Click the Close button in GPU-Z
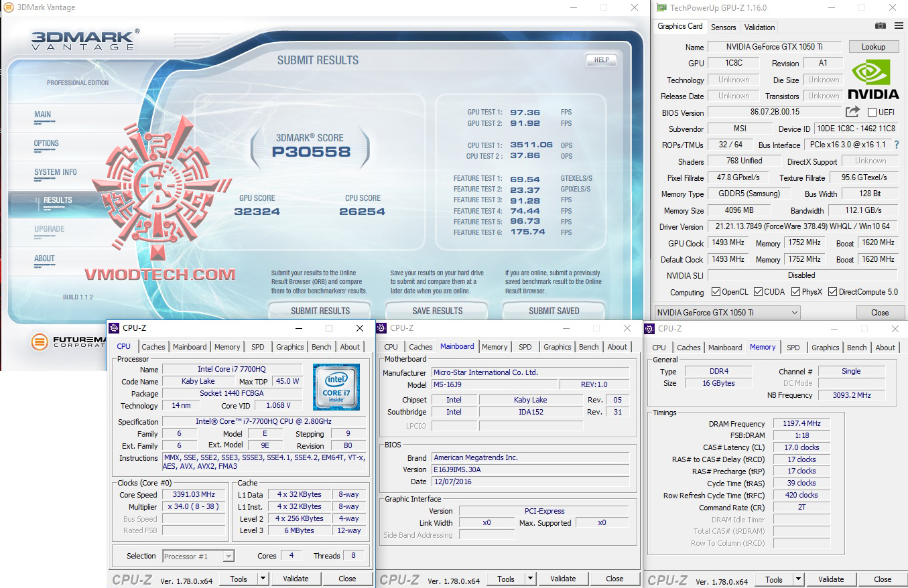The height and width of the screenshot is (588, 908). point(880,313)
